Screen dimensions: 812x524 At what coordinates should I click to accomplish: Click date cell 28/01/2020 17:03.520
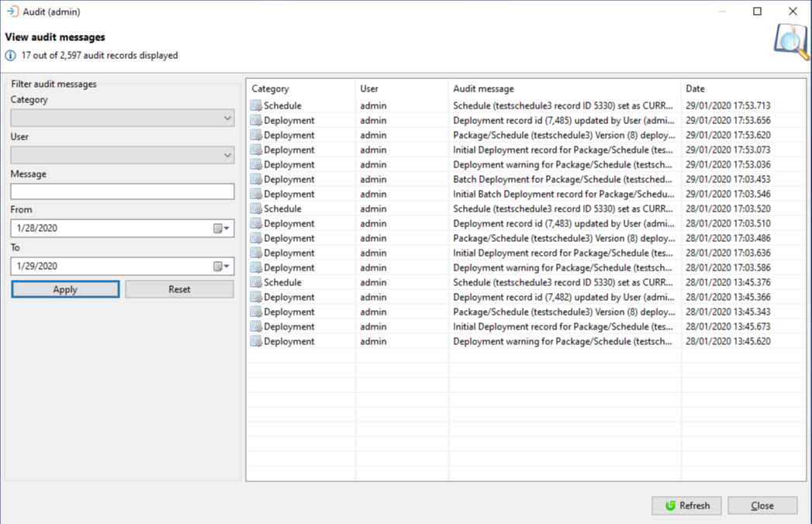[727, 209]
